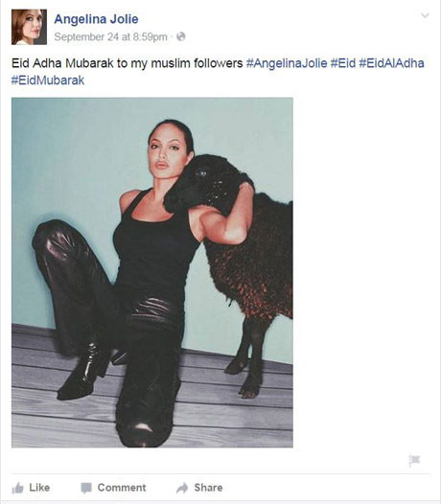Click the globe public privacy icon
The image size is (441, 504).
click(x=181, y=36)
